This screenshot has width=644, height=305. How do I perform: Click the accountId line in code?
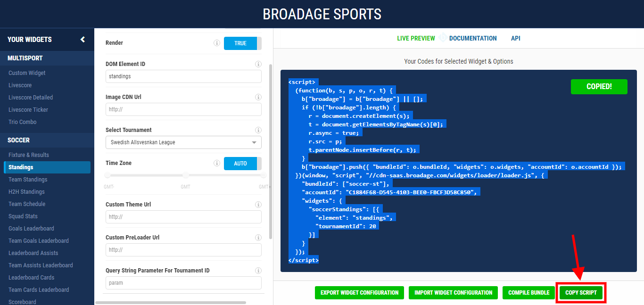pos(390,192)
